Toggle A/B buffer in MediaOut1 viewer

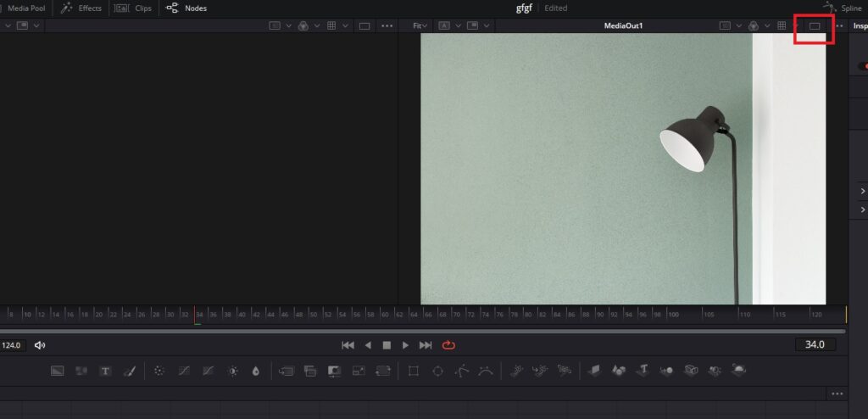[x=444, y=25]
